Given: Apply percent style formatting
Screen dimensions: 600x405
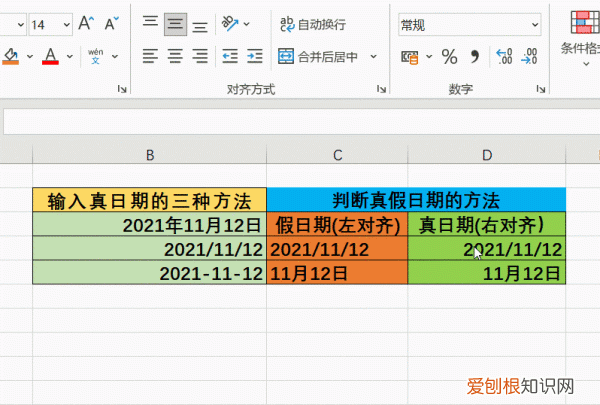Looking at the screenshot, I should coord(449,57).
